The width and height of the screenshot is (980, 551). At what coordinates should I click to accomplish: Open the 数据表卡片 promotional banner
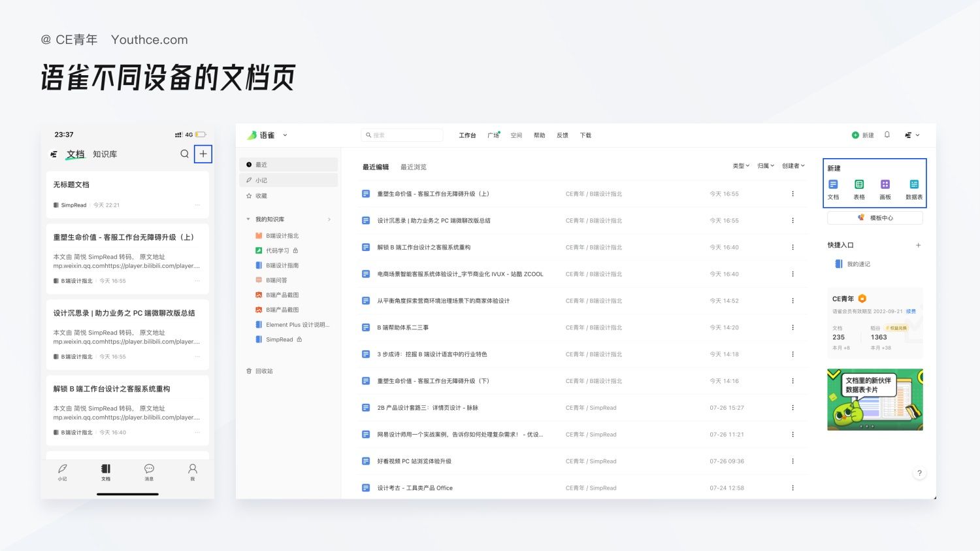point(875,399)
